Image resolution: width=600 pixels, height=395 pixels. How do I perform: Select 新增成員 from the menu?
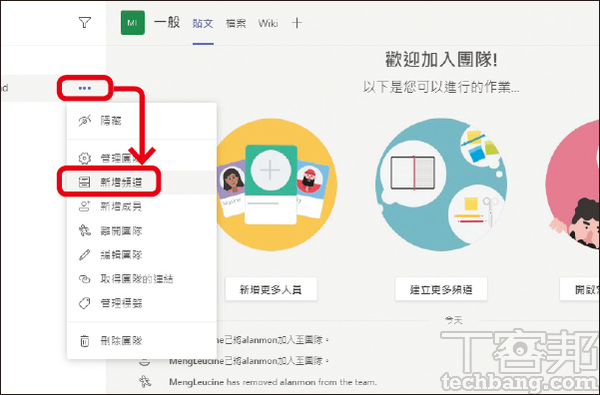click(x=142, y=206)
